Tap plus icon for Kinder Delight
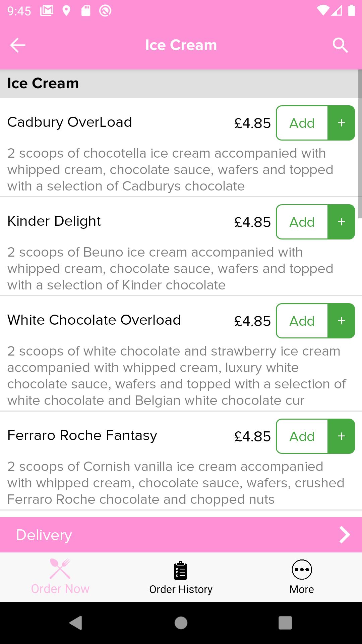The width and height of the screenshot is (362, 644). click(341, 222)
